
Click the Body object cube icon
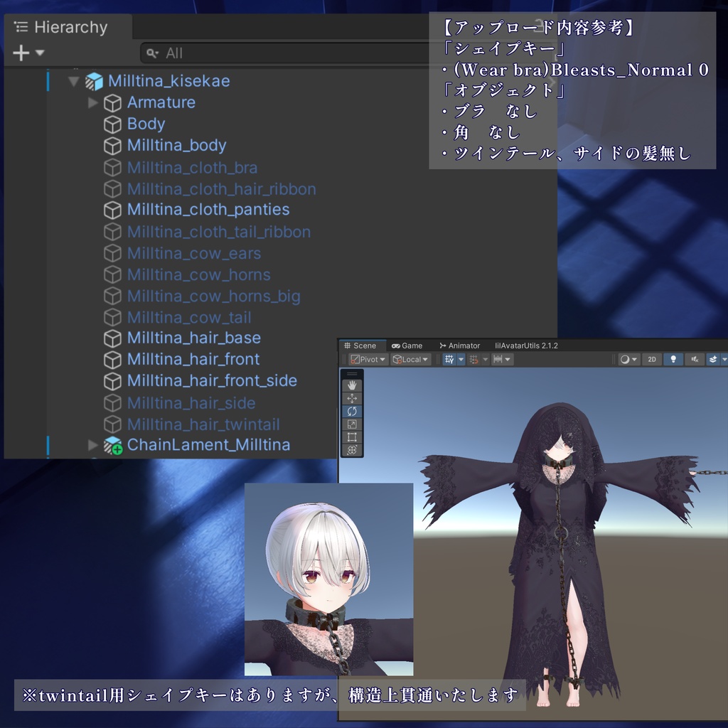pos(112,124)
